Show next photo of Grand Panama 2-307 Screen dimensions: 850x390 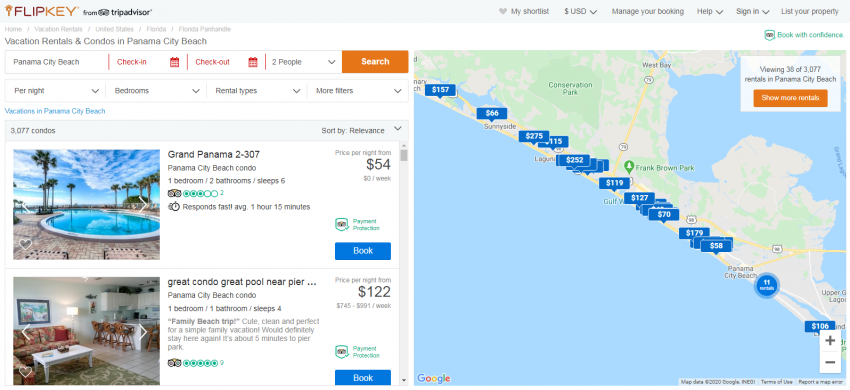point(143,204)
